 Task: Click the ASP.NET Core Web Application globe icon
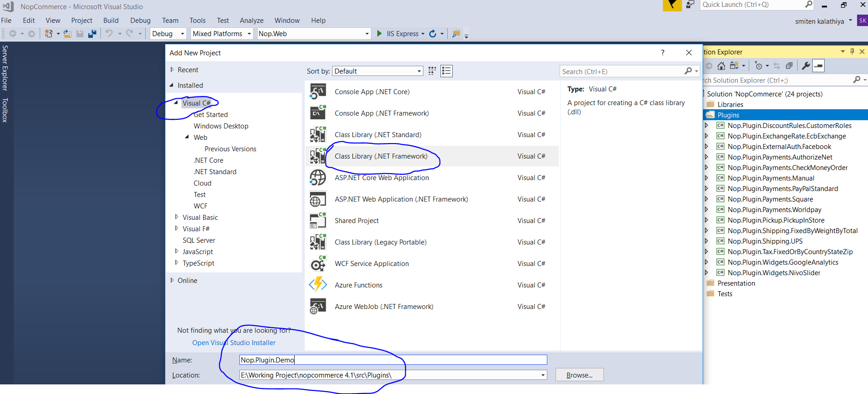[x=318, y=177]
